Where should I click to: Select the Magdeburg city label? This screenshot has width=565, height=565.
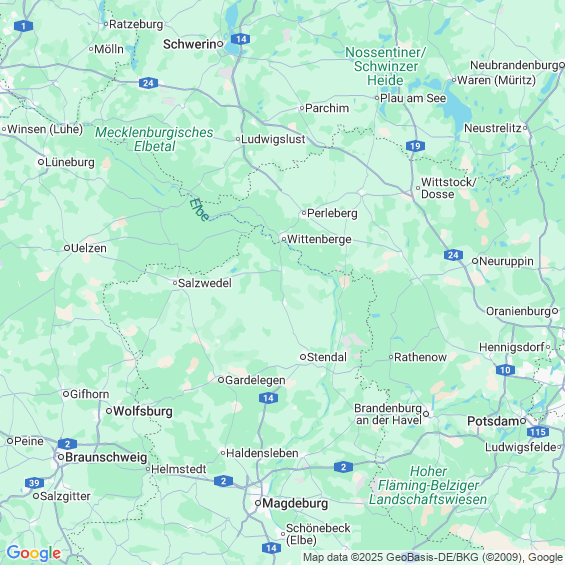(x=295, y=503)
